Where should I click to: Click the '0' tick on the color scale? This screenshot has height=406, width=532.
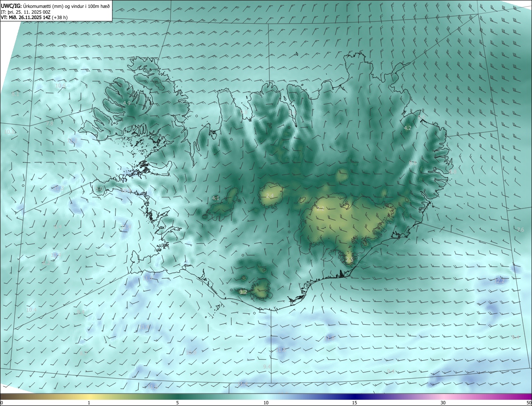click(2, 403)
